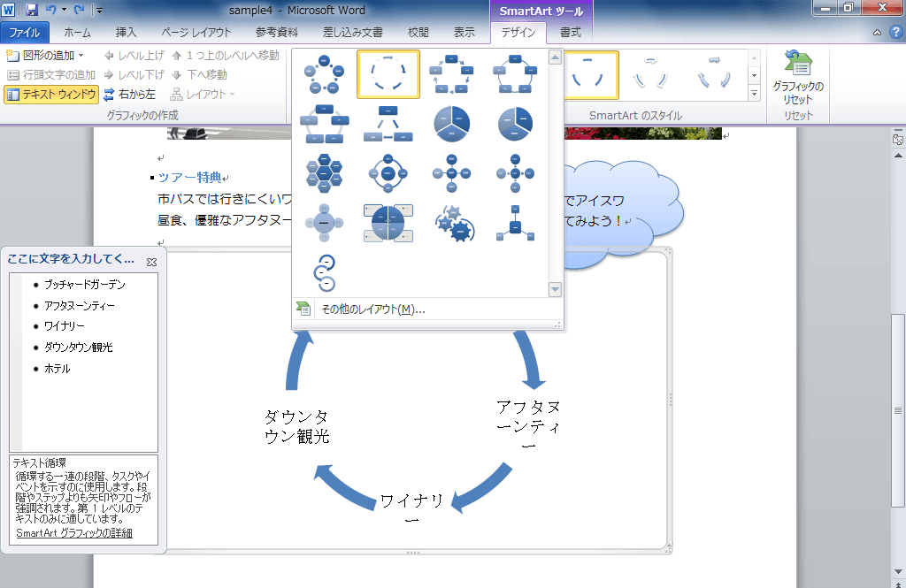Pick the Continuous Cycle layout

324,124
